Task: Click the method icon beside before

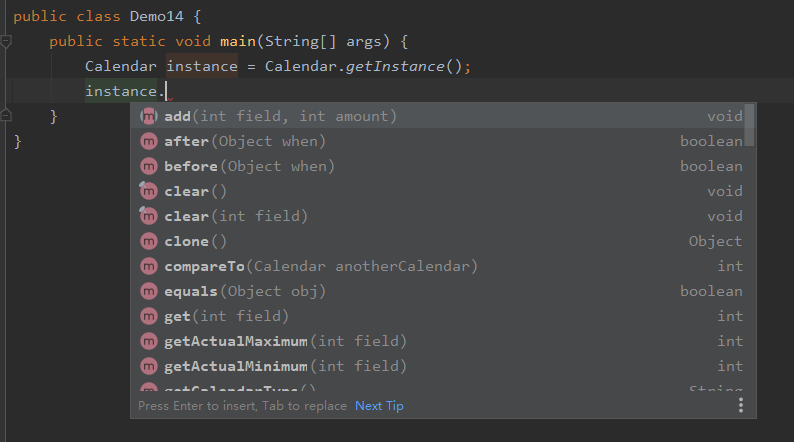Action: [149, 166]
